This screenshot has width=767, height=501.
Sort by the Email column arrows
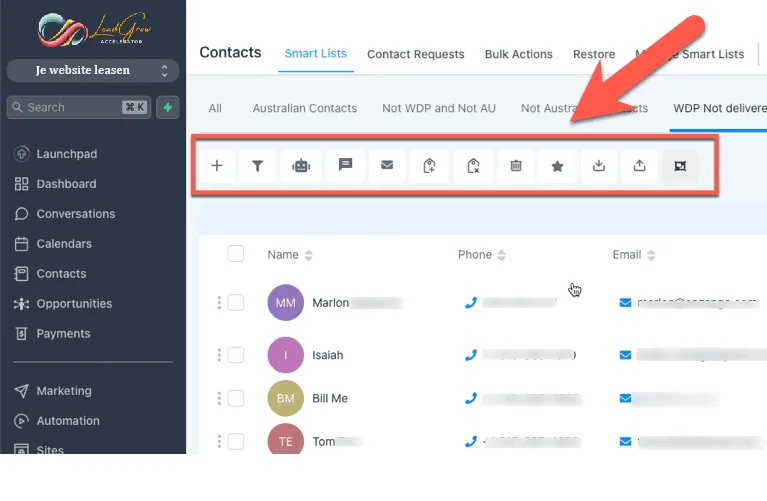651,255
